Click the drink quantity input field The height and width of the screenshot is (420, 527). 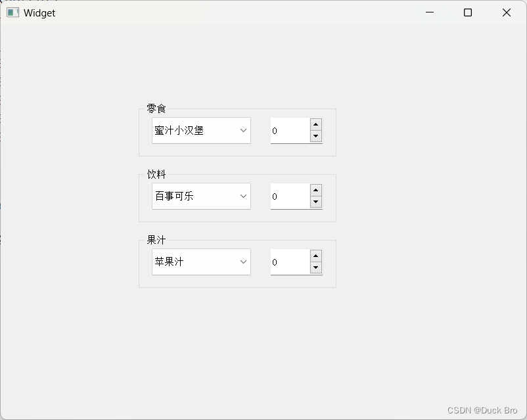(x=288, y=196)
